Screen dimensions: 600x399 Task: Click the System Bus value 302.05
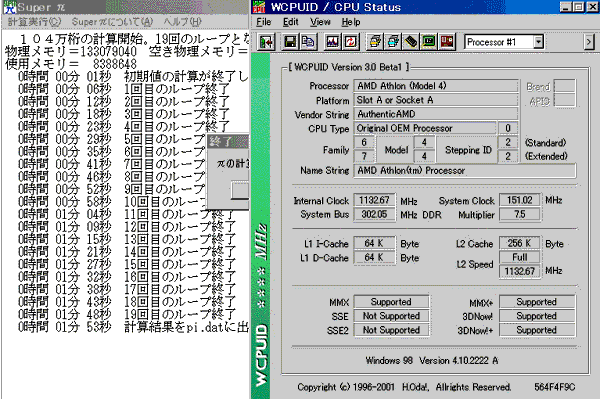pyautogui.click(x=374, y=214)
